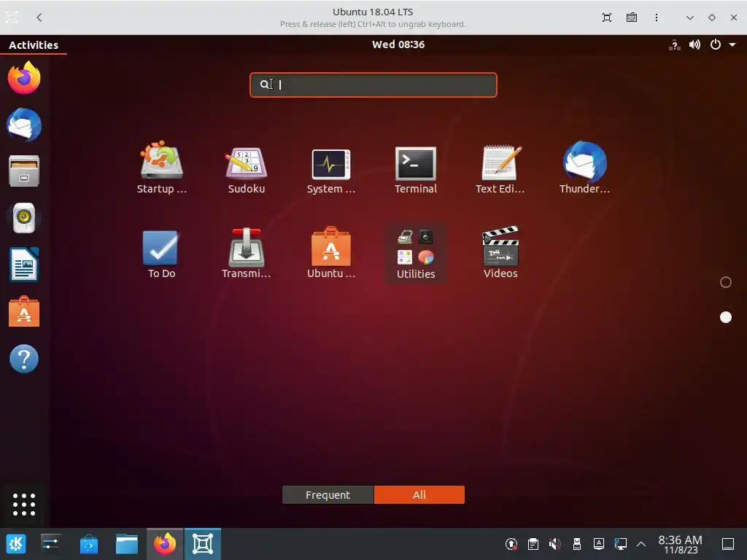Switch to the All apps tab
Viewport: 747px width, 560px height.
(x=419, y=495)
